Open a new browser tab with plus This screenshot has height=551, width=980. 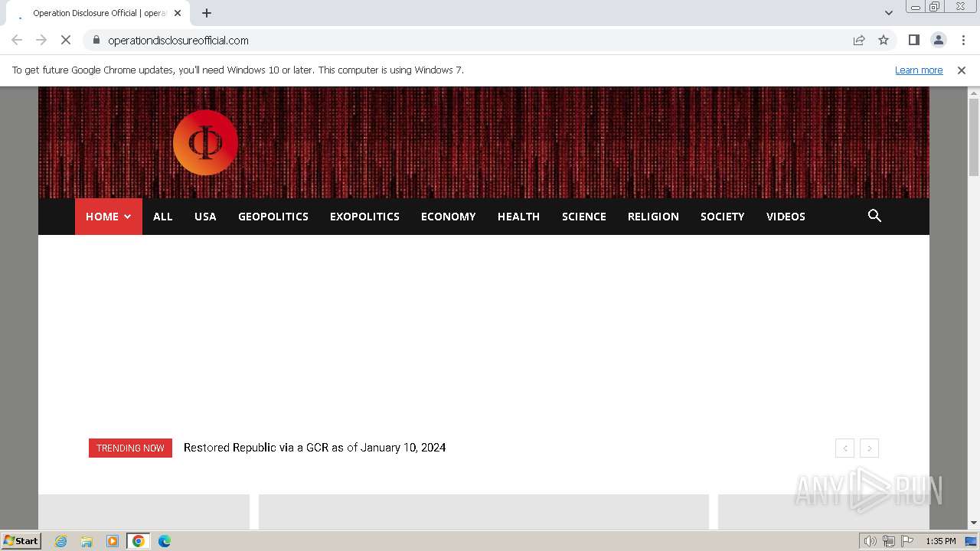click(207, 13)
